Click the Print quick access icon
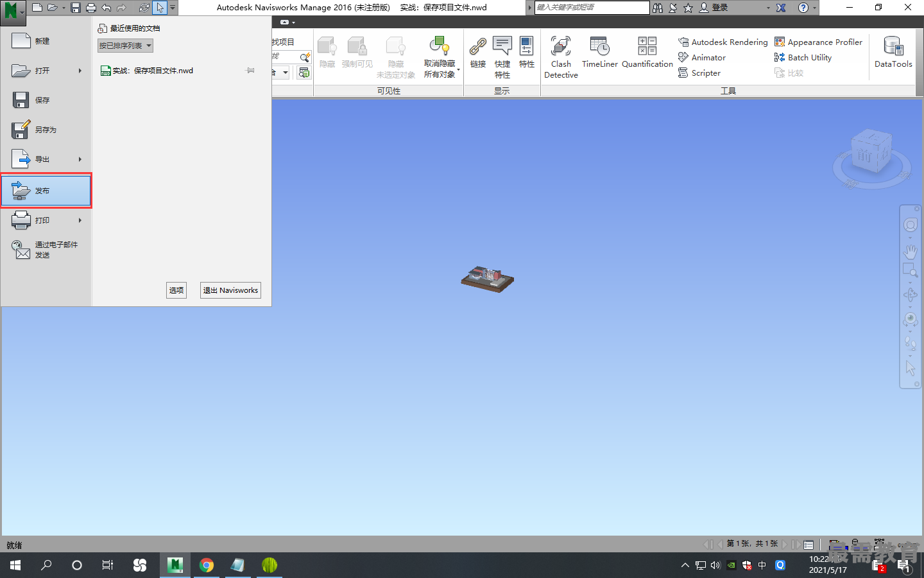Screen dimensions: 924x578 91,8
